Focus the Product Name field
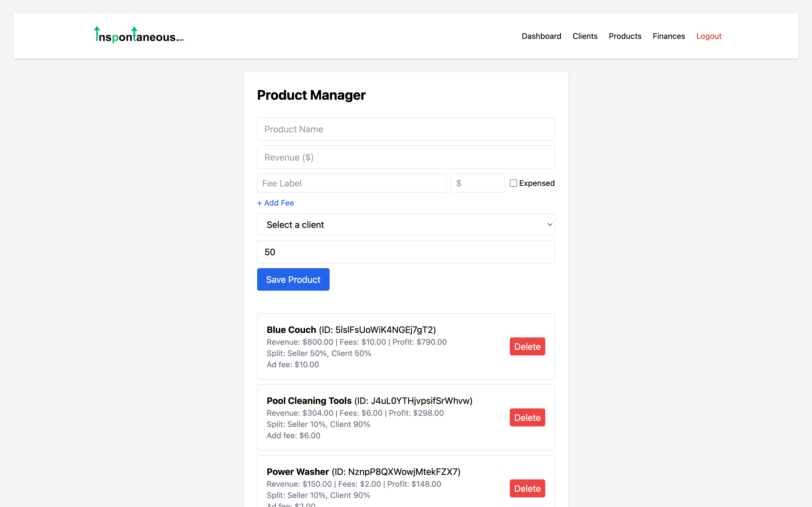Viewport: 812px width, 507px height. (405, 129)
